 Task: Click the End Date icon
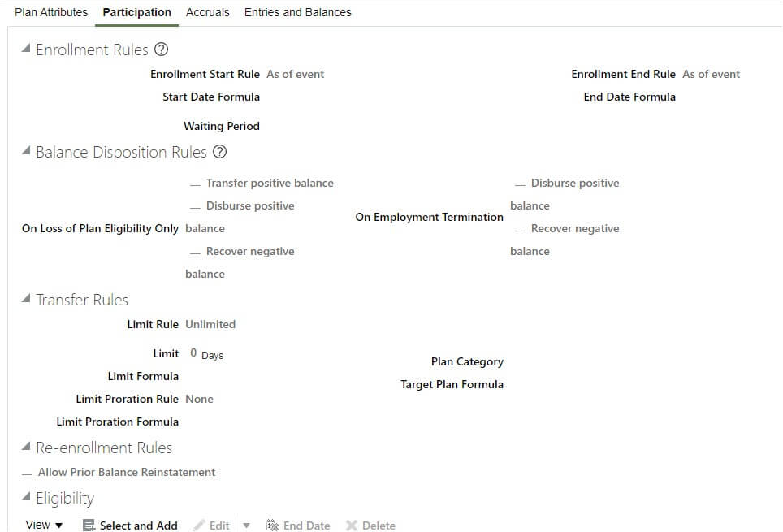click(272, 525)
